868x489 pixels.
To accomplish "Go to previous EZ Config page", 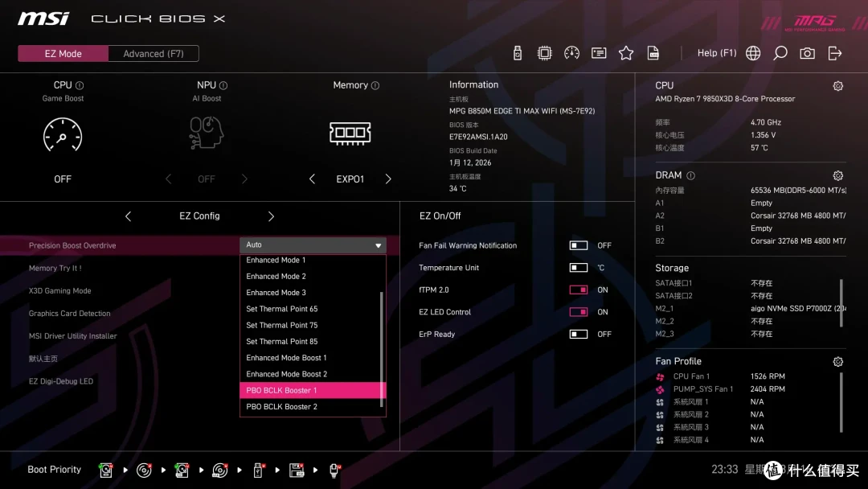I will [x=128, y=216].
